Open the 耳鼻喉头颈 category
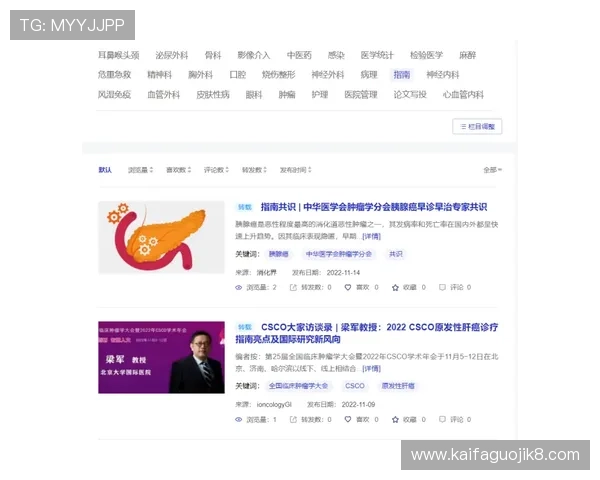Screen dimensions: 600x480 [119, 55]
